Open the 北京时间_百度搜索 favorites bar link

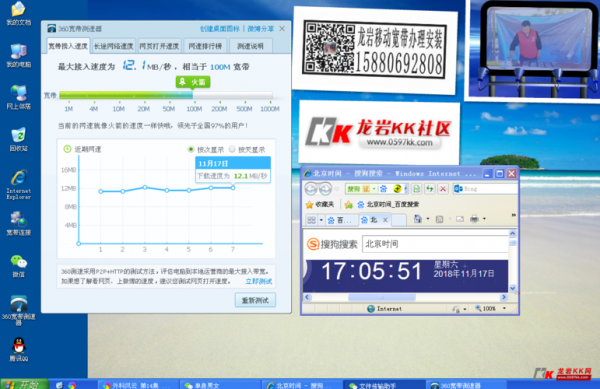[x=388, y=205]
